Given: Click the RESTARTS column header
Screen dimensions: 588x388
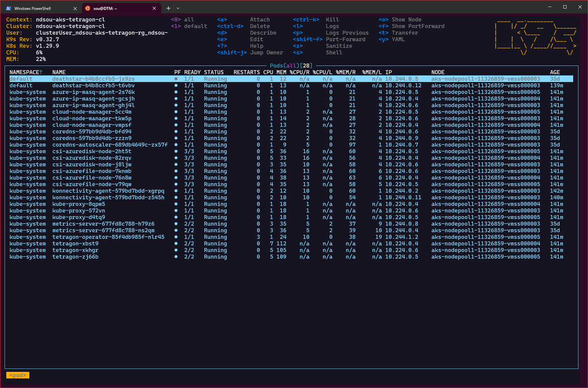Looking at the screenshot, I should pyautogui.click(x=247, y=72).
